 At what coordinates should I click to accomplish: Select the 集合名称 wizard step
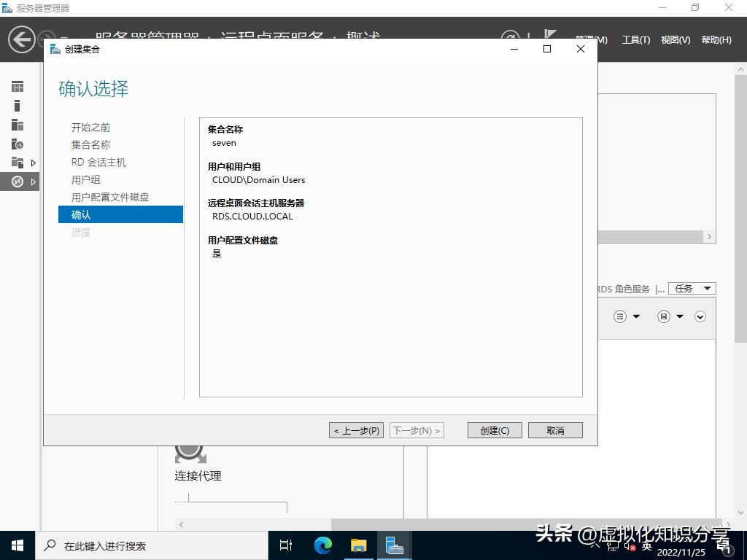coord(90,144)
